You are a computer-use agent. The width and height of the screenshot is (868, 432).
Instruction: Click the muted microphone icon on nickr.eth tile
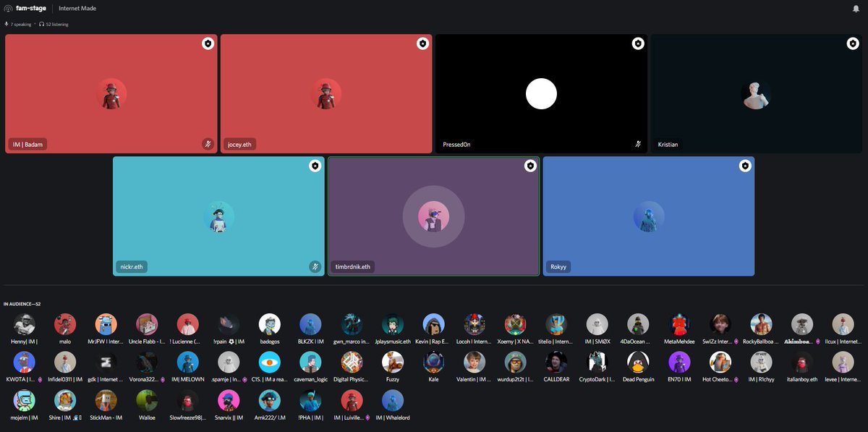(x=315, y=266)
